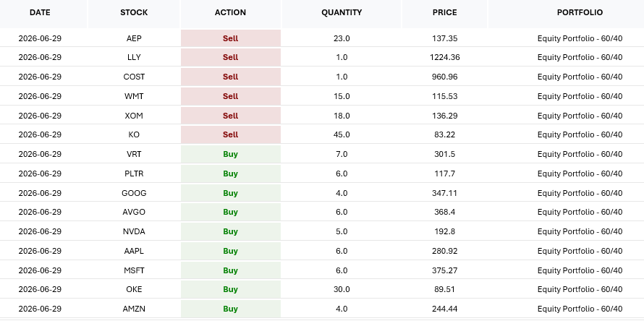Select price value 136.29

(445, 116)
